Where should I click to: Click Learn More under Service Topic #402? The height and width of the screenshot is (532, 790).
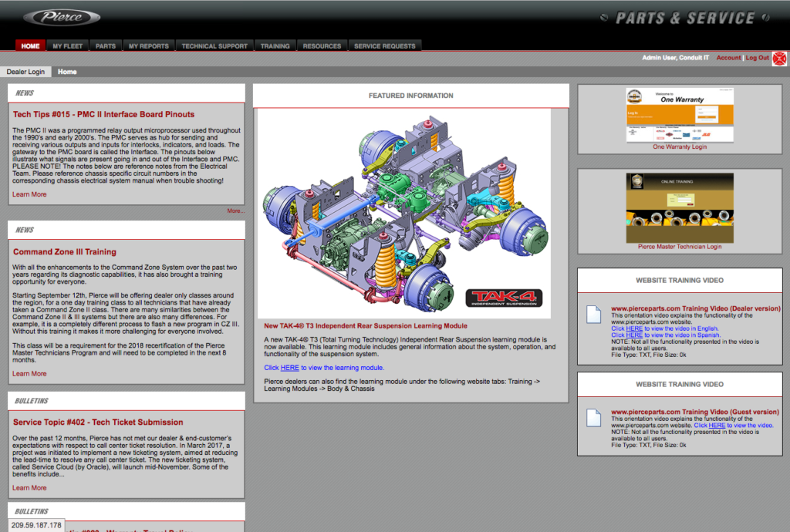[29, 488]
